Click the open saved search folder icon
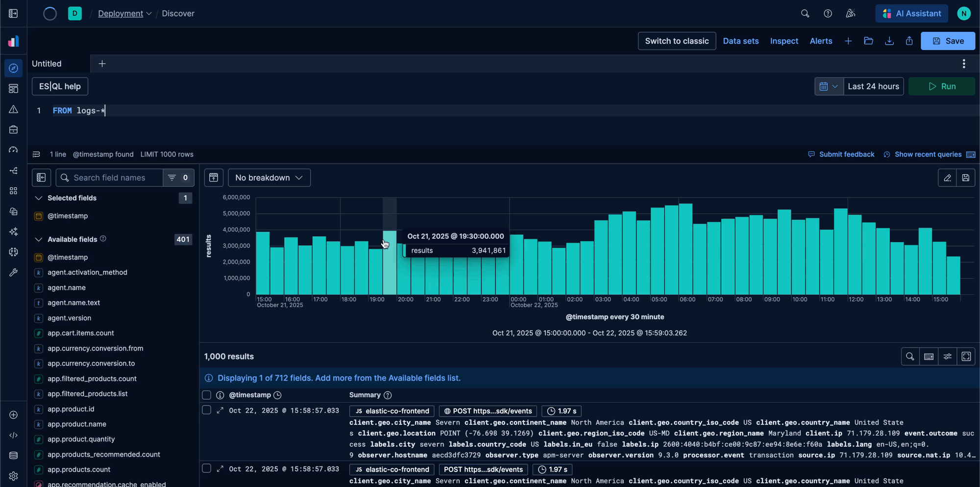Viewport: 980px width, 487px height. coord(868,41)
